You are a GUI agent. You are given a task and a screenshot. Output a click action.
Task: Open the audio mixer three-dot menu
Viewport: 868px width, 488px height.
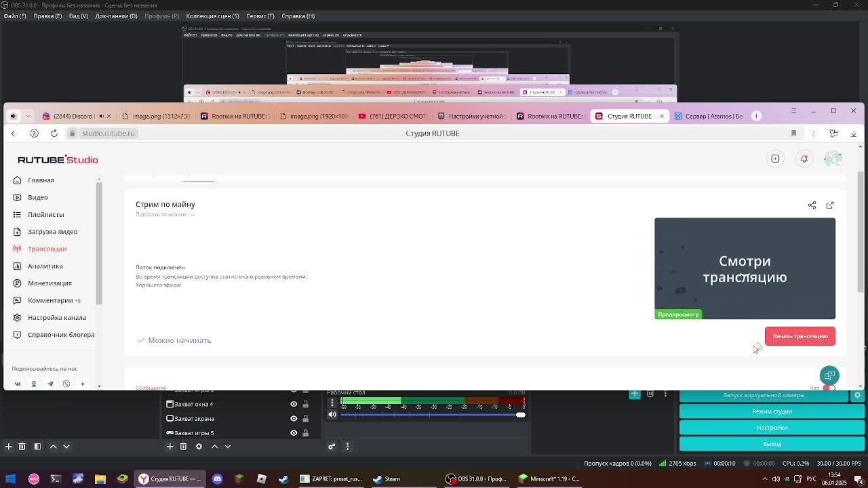pyautogui.click(x=347, y=447)
